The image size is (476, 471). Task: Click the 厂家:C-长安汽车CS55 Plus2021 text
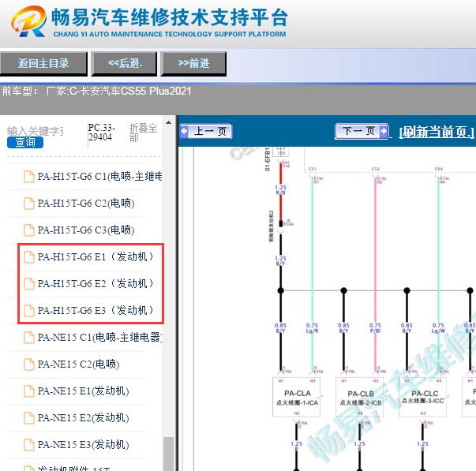pos(118,91)
